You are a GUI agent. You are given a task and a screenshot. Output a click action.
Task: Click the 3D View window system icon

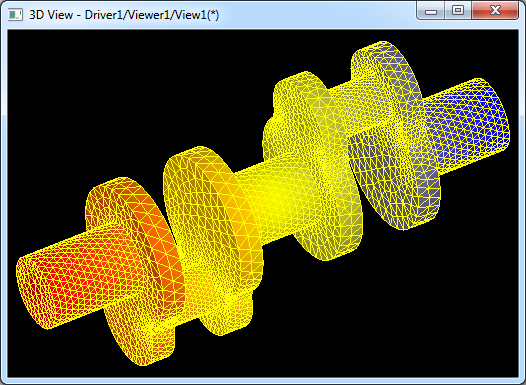pyautogui.click(x=15, y=15)
